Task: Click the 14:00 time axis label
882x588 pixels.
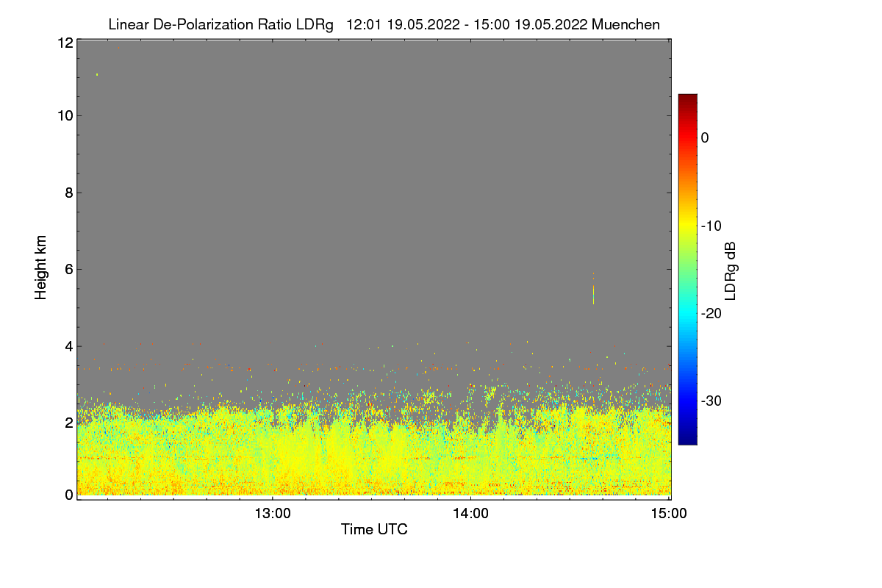Action: [x=470, y=514]
